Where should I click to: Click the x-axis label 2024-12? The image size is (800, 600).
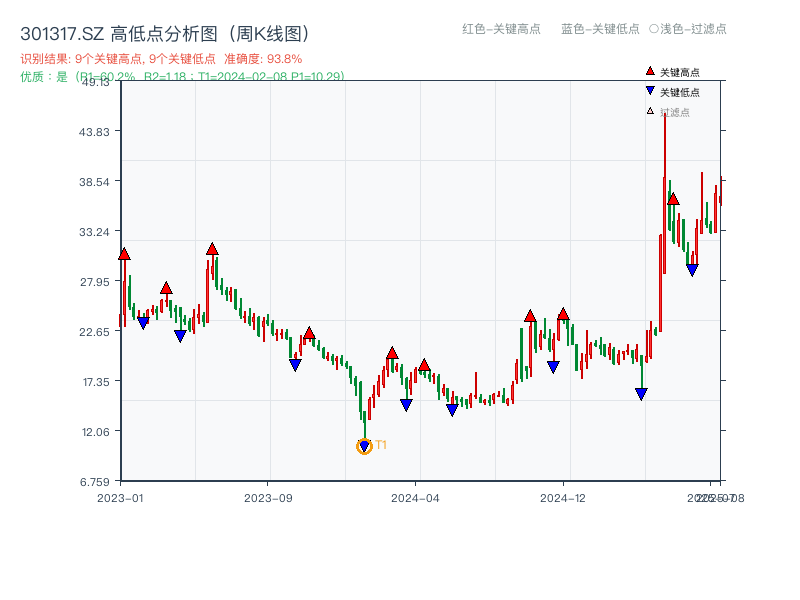[563, 498]
